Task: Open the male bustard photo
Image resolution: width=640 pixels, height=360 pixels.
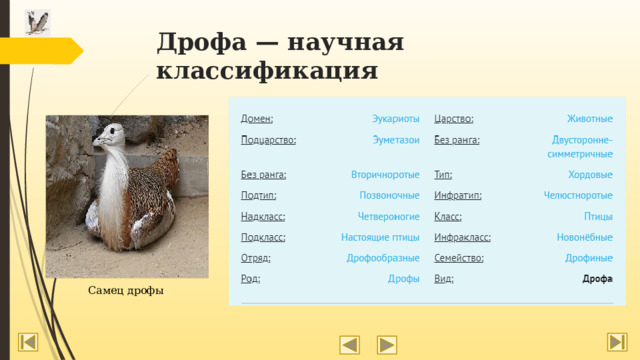Action: click(127, 197)
